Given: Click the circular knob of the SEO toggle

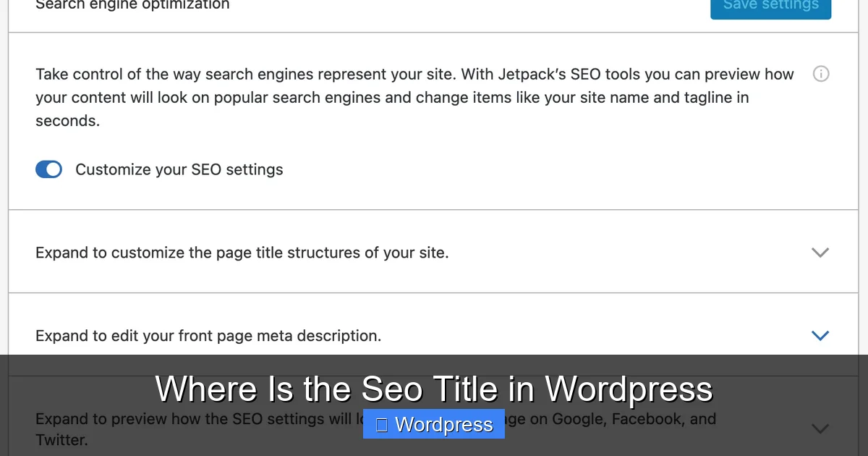Looking at the screenshot, I should click(x=54, y=169).
